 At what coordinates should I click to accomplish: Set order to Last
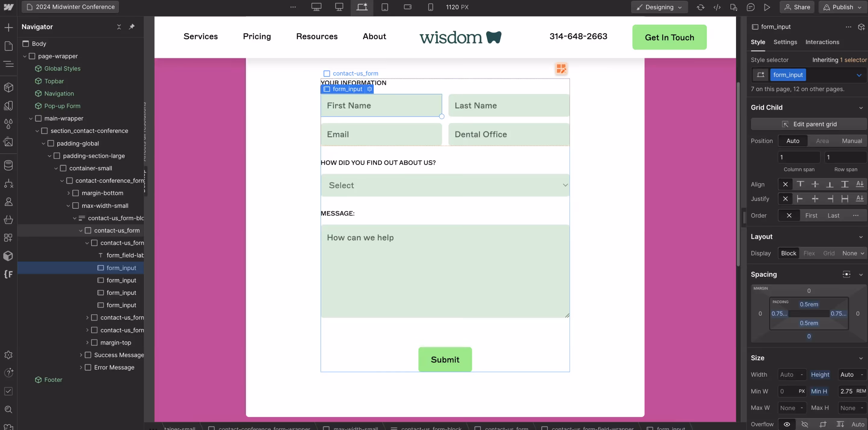point(833,216)
